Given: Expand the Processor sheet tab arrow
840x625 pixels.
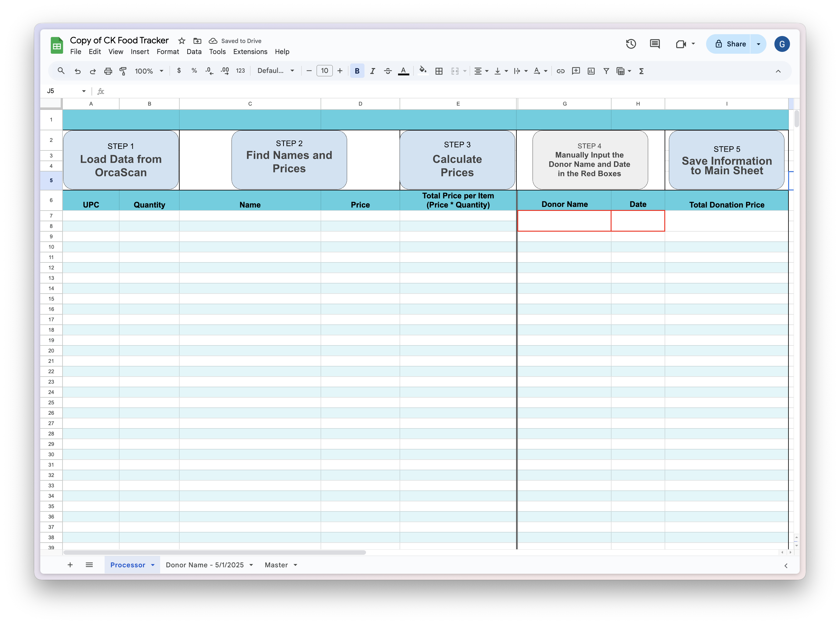Looking at the screenshot, I should 153,565.
